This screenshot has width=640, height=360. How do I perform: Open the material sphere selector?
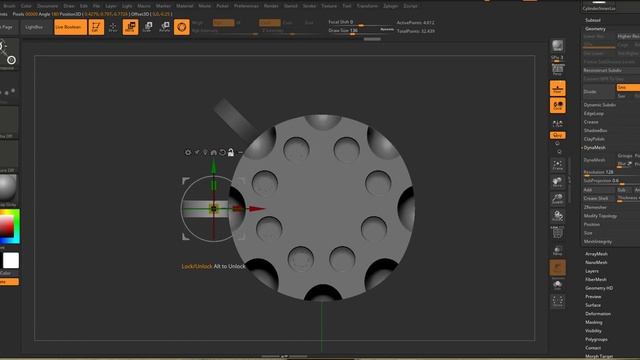(8, 189)
